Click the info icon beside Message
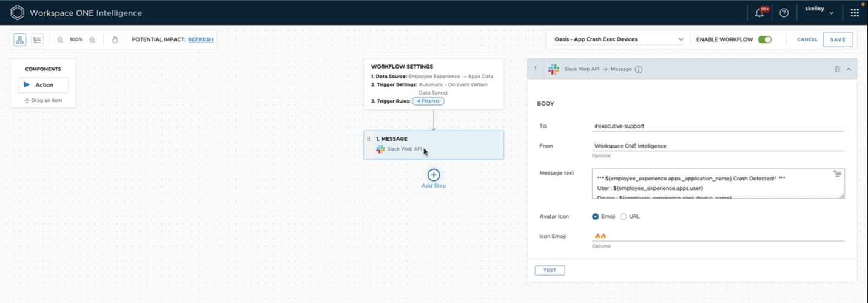Image resolution: width=868 pixels, height=303 pixels. [638, 69]
